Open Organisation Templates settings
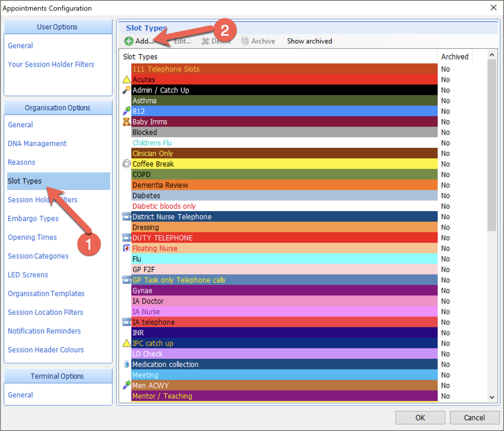The width and height of the screenshot is (504, 431). (x=46, y=294)
